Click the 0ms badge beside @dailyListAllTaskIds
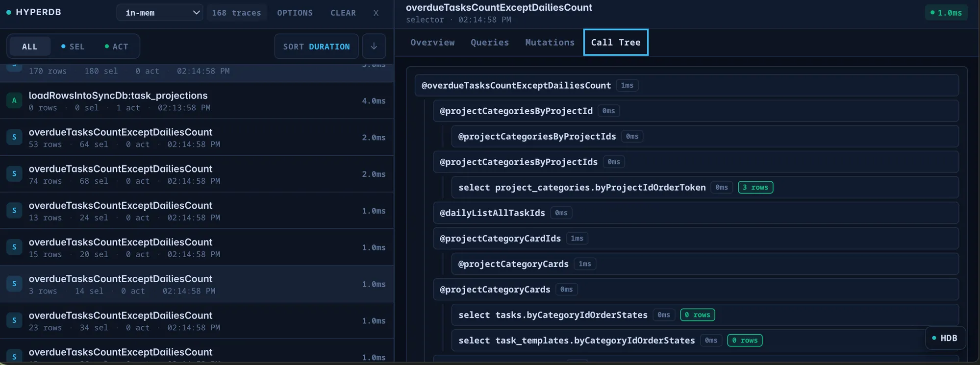This screenshot has width=980, height=365. pyautogui.click(x=561, y=213)
